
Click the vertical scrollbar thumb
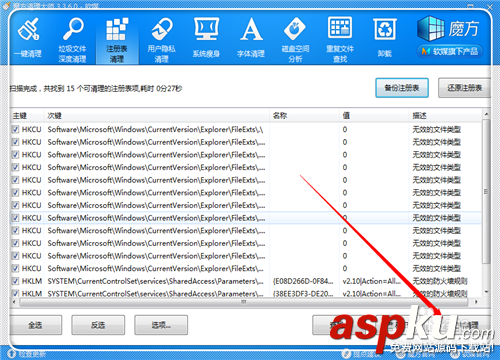point(486,192)
